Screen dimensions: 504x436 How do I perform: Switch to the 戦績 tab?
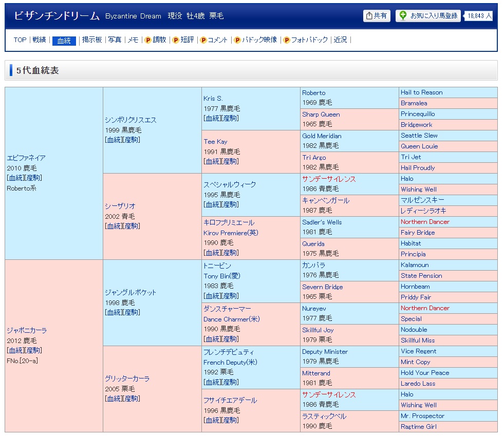tap(39, 40)
